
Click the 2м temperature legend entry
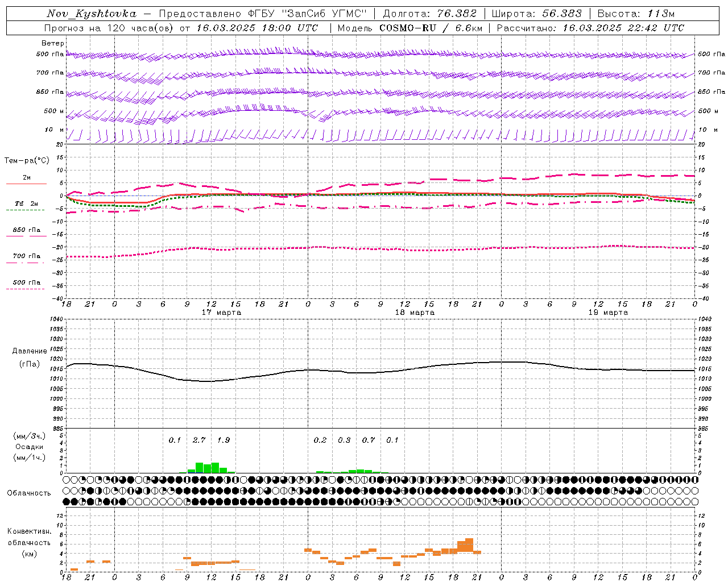(x=27, y=178)
